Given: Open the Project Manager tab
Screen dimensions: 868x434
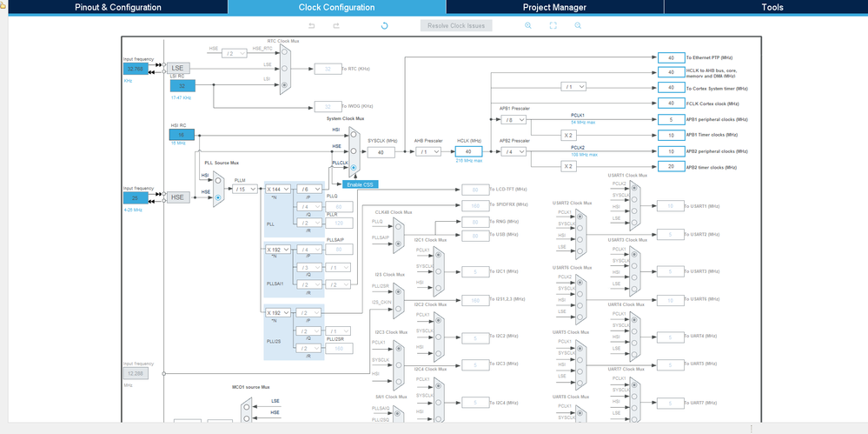Looking at the screenshot, I should click(554, 7).
